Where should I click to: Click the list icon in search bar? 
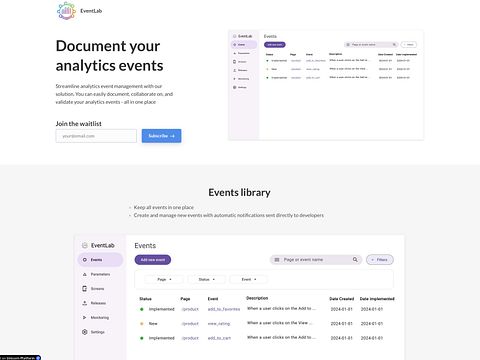277,259
